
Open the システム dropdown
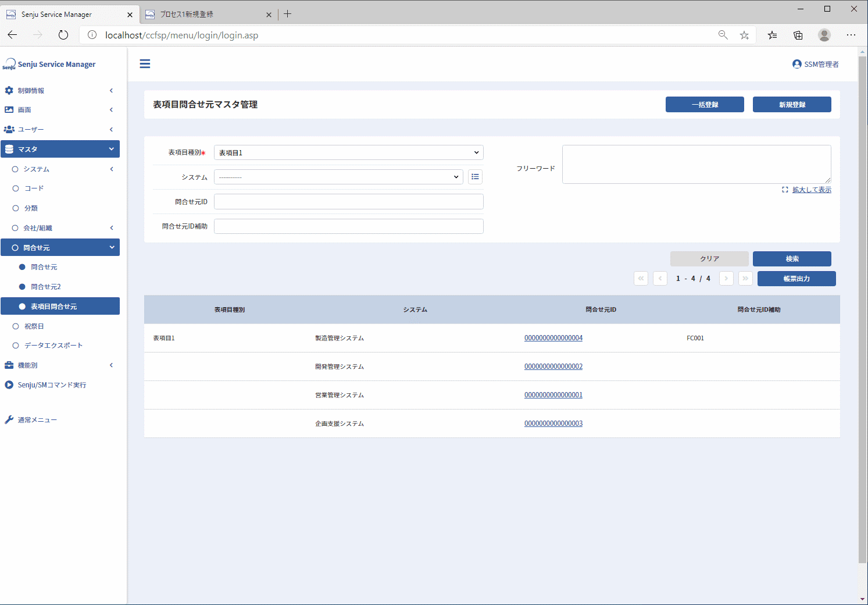point(338,177)
